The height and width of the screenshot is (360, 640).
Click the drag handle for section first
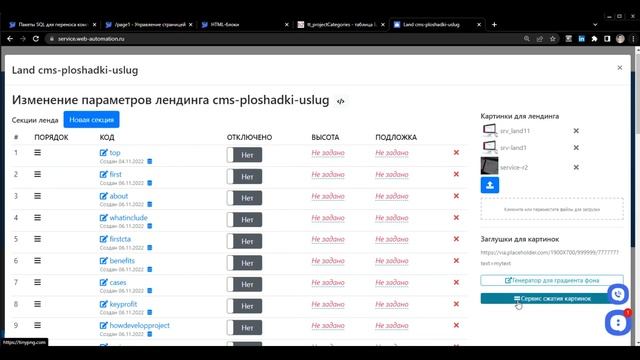click(x=38, y=174)
